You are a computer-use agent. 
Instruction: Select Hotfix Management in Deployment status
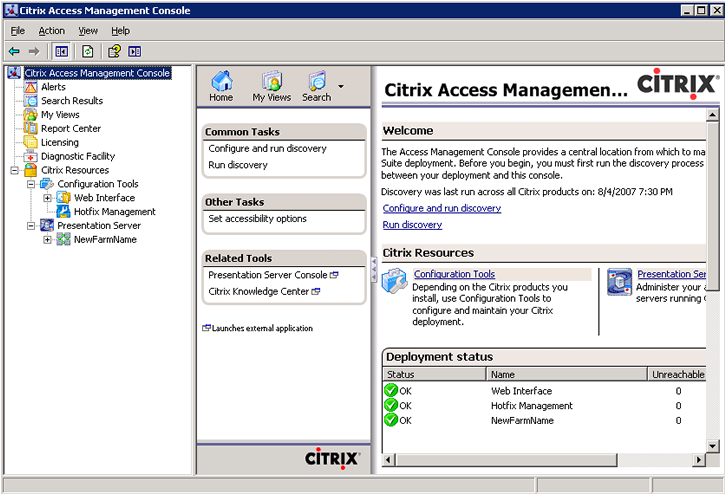(x=544, y=406)
